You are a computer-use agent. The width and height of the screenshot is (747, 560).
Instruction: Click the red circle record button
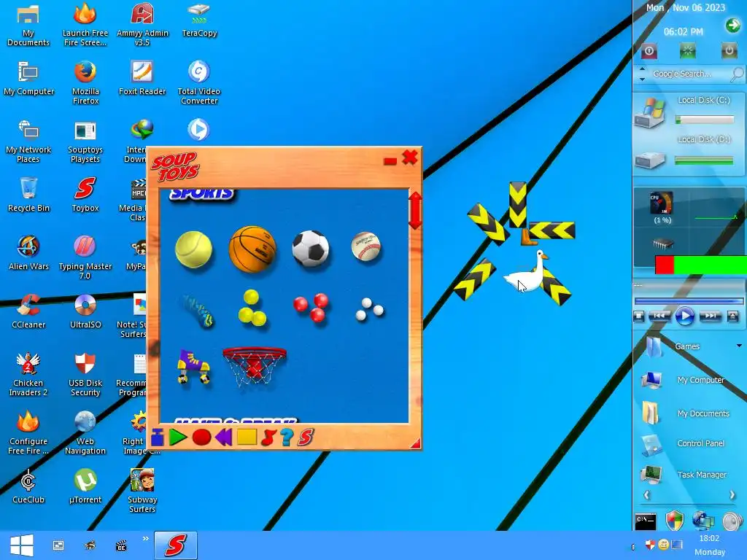point(201,437)
